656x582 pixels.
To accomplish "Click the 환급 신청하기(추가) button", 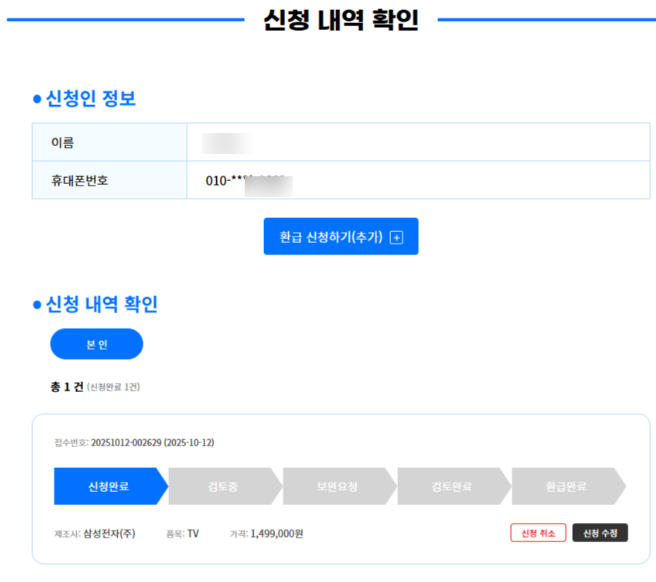I will [x=341, y=236].
